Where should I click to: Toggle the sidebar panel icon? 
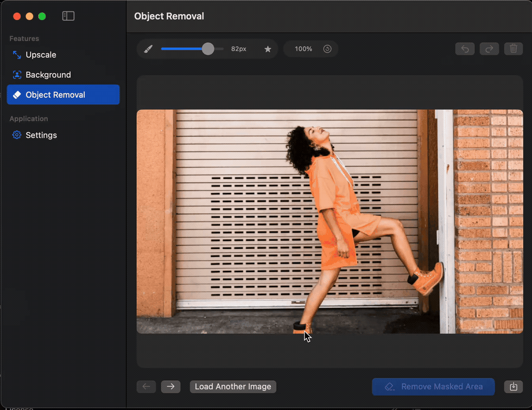coord(68,16)
